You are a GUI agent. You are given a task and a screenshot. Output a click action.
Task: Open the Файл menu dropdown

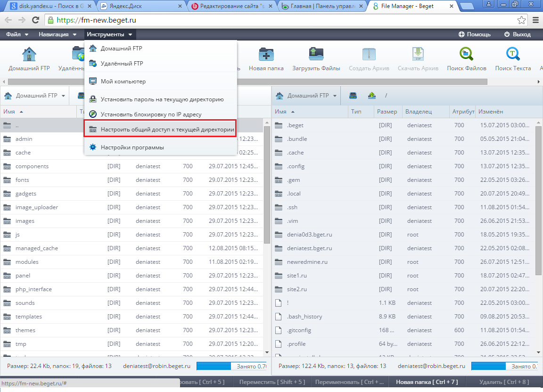pyautogui.click(x=17, y=34)
